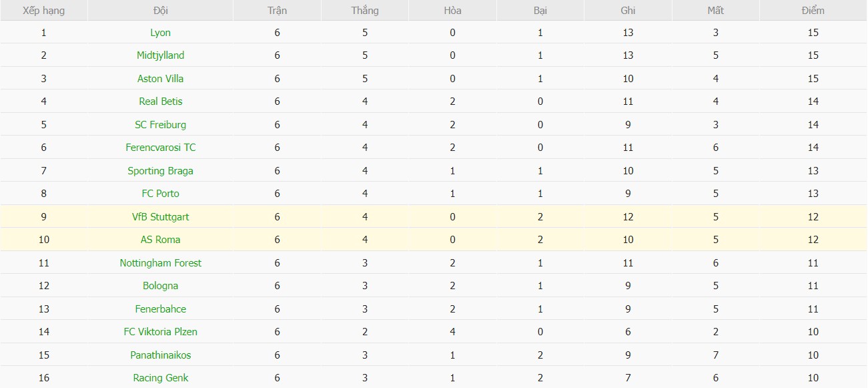Viewport: 868px width, 388px height.
Task: Select the Real Betis link
Action: click(160, 102)
